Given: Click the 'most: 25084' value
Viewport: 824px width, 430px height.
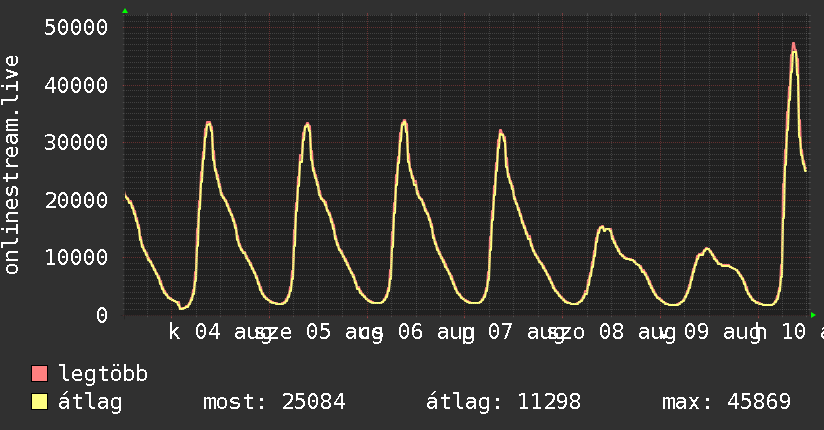Looking at the screenshot, I should pos(274,402).
